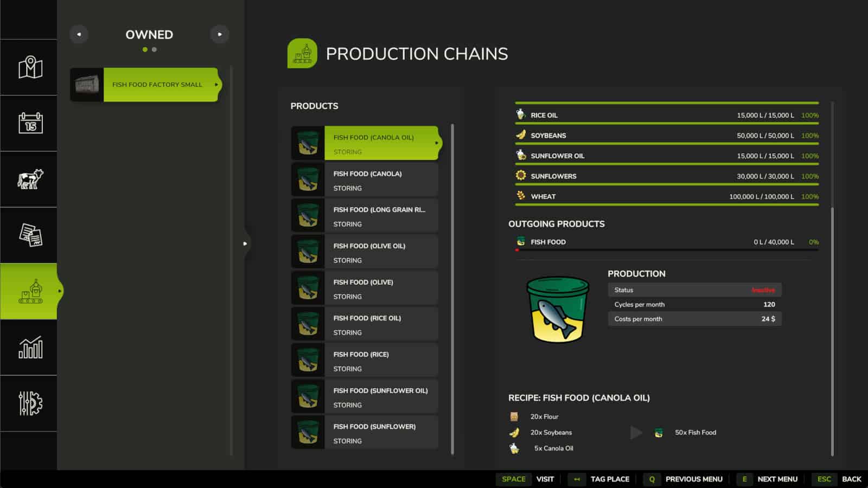Open the animals cow sidebar icon

(x=30, y=179)
